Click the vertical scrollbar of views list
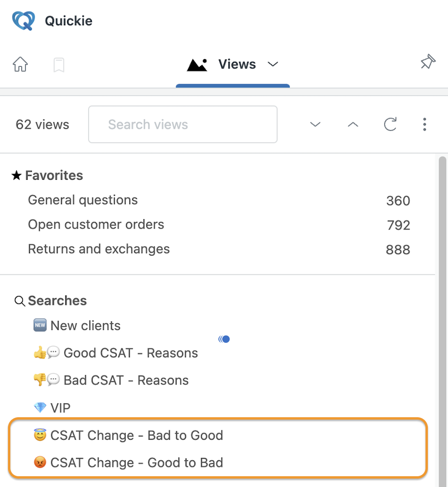Screen dimensions: 448x487 coord(442,322)
